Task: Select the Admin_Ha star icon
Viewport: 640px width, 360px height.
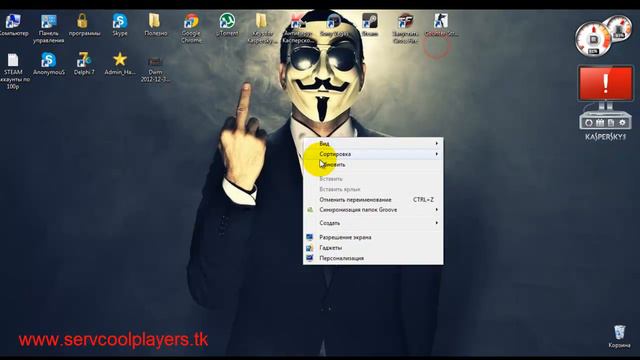Action: [x=120, y=64]
